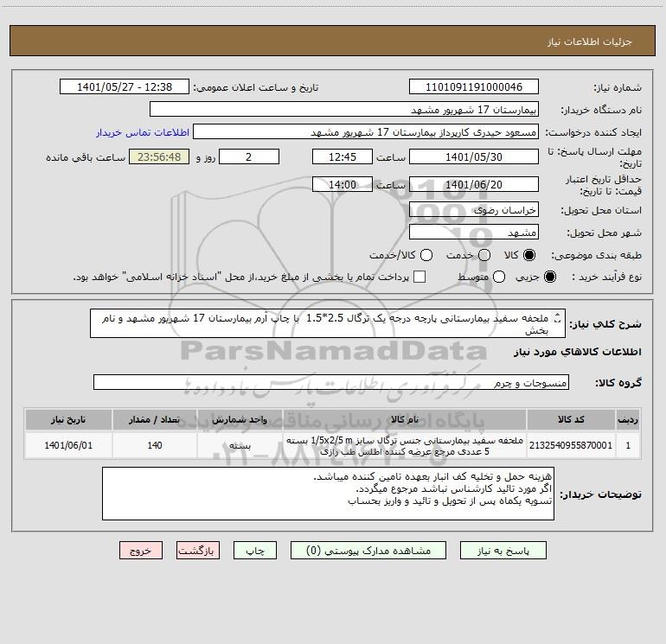Click the requester field مسعود حیدری
Image resolution: width=666 pixels, height=644 pixels.
click(x=366, y=132)
